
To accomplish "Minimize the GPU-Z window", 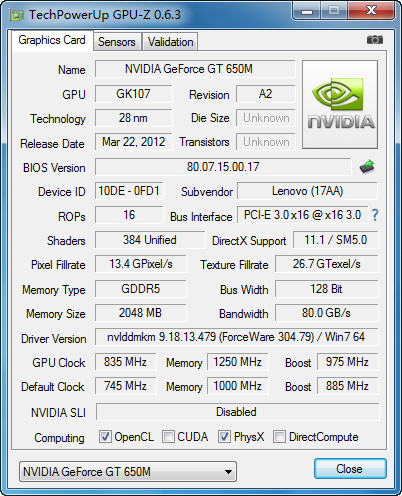I will pyautogui.click(x=307, y=11).
